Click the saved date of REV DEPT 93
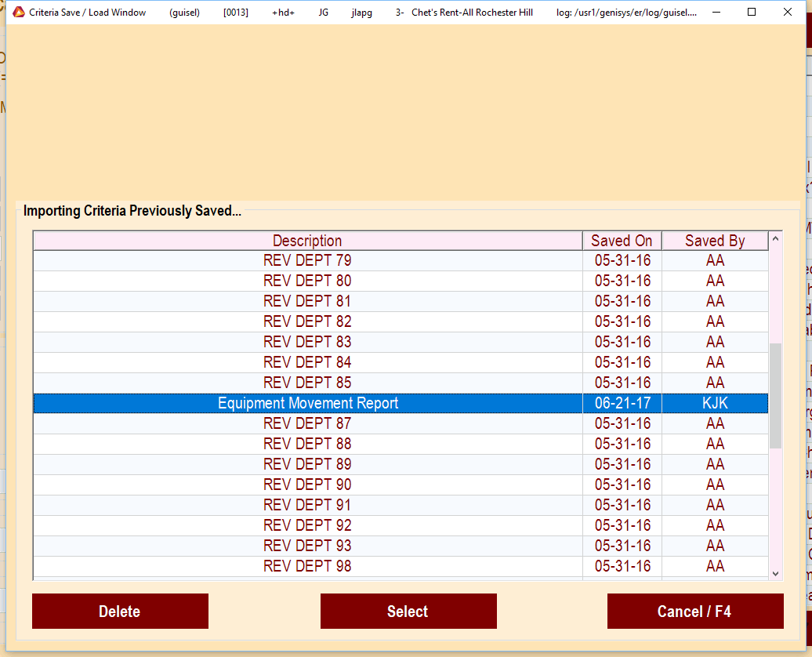 [622, 546]
